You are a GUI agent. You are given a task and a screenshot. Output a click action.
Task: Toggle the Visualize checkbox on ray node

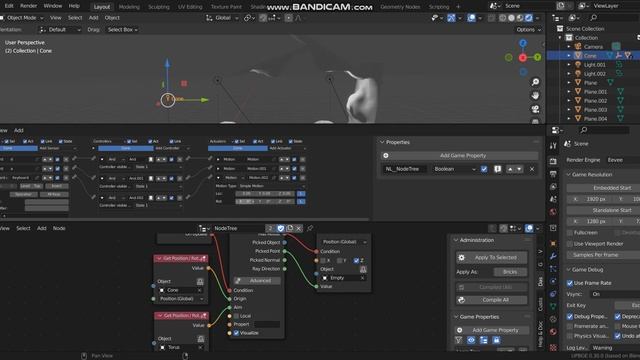coord(236,333)
